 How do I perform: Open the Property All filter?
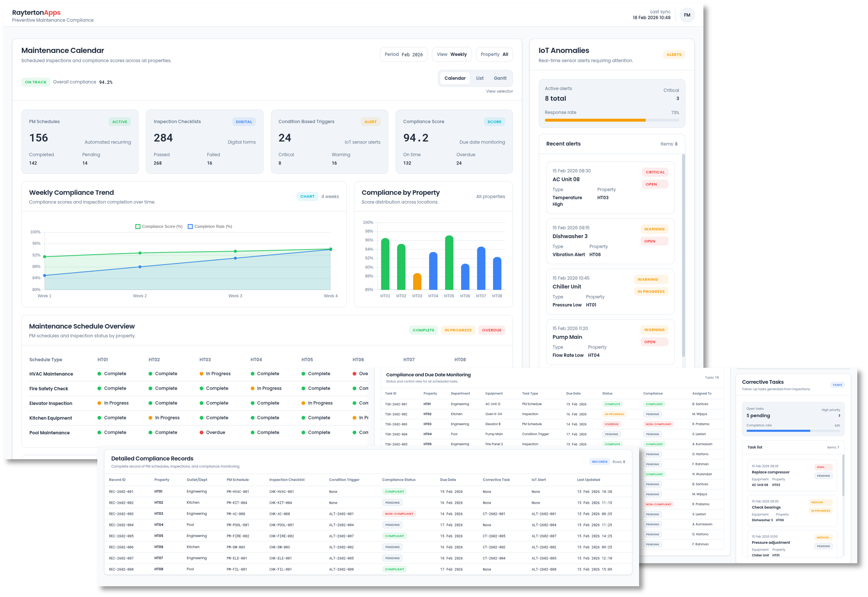[x=494, y=54]
